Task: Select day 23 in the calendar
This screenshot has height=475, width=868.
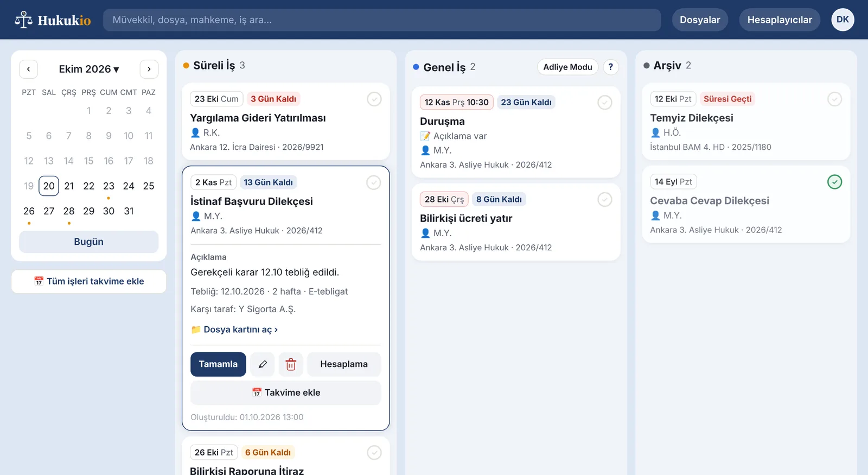Action: [108, 186]
